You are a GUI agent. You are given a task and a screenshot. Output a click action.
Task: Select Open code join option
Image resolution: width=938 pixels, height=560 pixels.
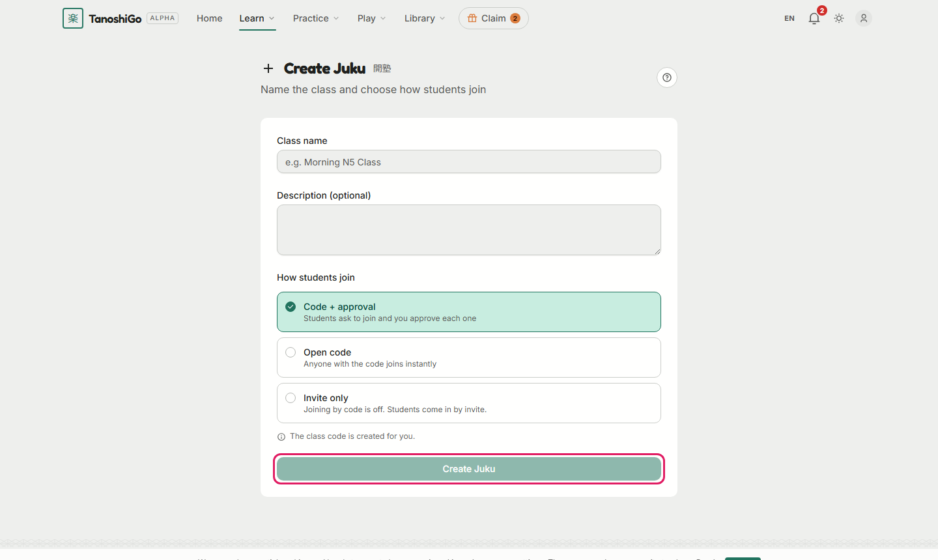coord(469,357)
